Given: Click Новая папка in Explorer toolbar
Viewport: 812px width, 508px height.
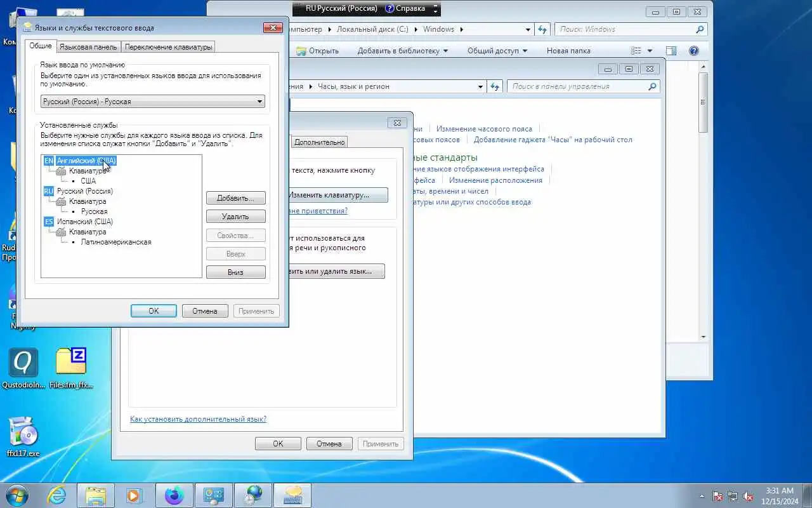Looking at the screenshot, I should point(568,51).
